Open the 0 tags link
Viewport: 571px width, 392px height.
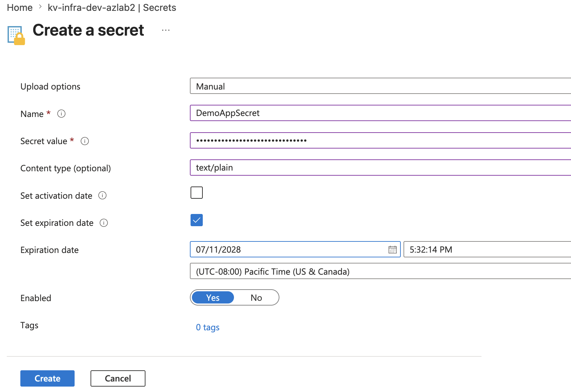coord(208,327)
